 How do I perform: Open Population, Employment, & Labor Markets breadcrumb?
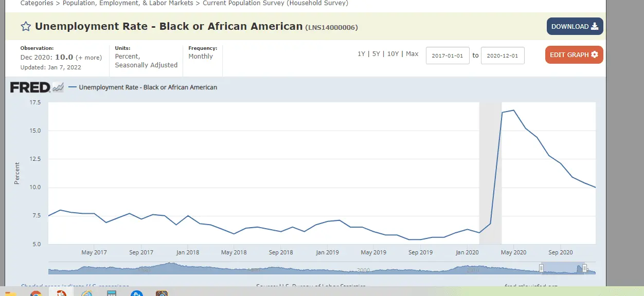pos(128,3)
